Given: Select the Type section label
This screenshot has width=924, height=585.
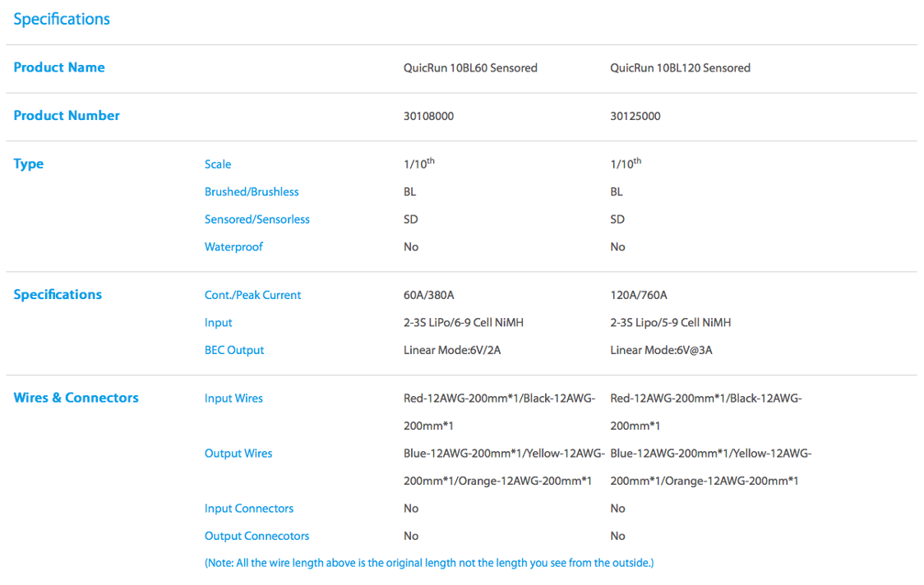Looking at the screenshot, I should pyautogui.click(x=28, y=164).
